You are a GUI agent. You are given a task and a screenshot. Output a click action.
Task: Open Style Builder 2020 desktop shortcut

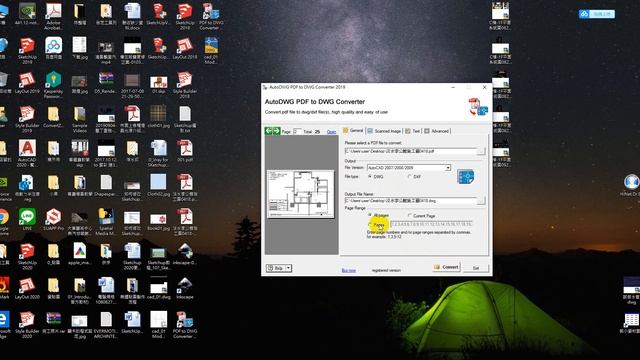tap(27, 325)
